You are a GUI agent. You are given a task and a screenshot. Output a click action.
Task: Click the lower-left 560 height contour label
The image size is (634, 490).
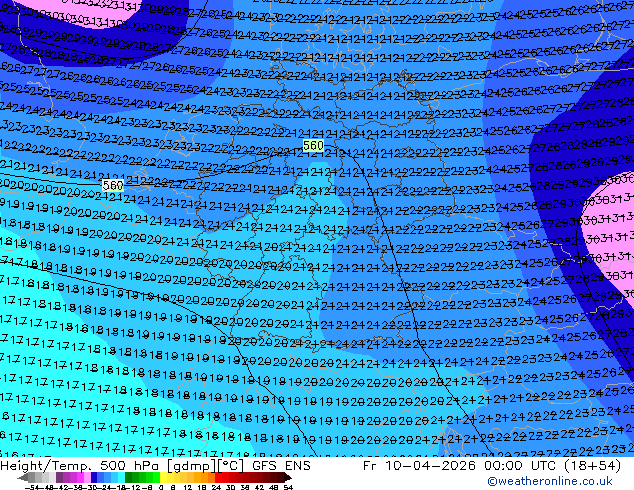(x=113, y=186)
